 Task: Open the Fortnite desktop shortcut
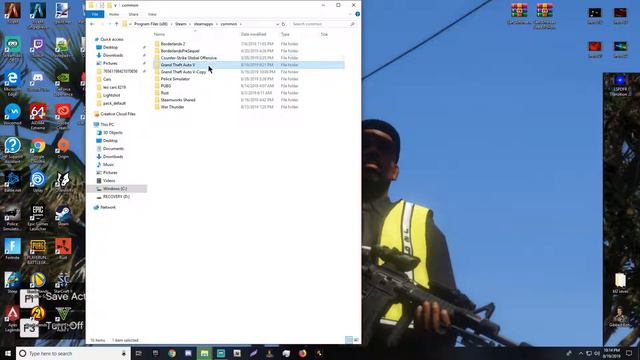pos(12,249)
